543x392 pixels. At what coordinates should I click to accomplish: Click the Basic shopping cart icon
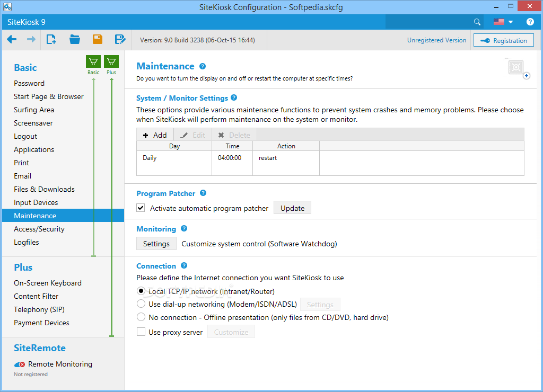93,61
